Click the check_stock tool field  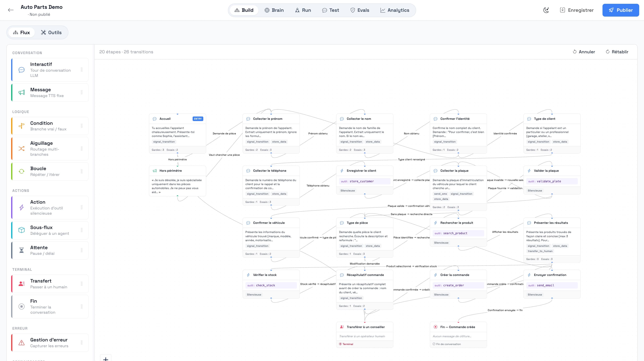[271, 285]
